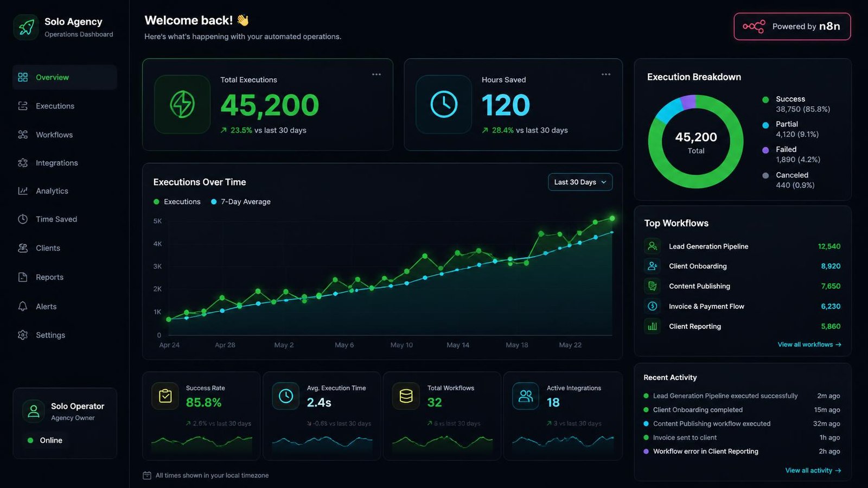This screenshot has height=488, width=868.
Task: Click the Client Reporting workflow icon
Action: coord(653,326)
